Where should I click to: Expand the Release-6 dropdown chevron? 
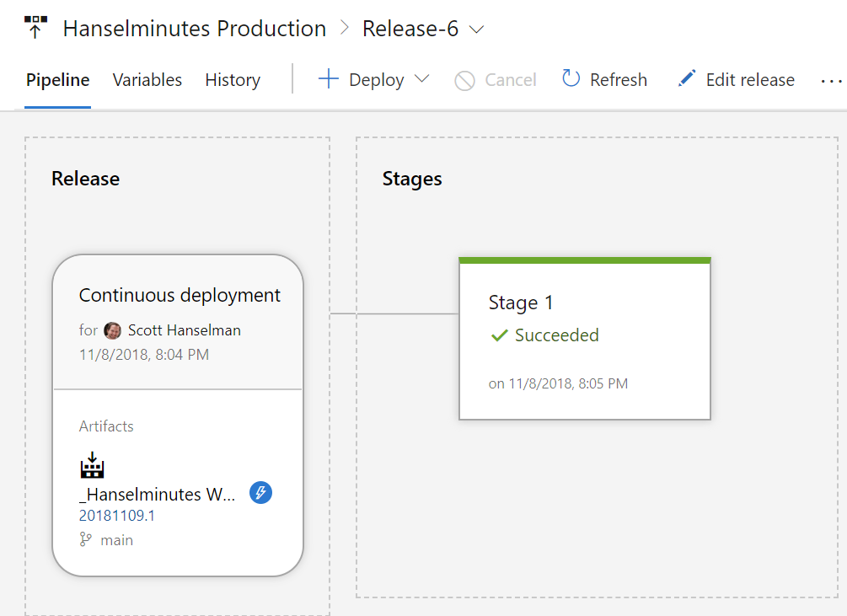point(476,29)
